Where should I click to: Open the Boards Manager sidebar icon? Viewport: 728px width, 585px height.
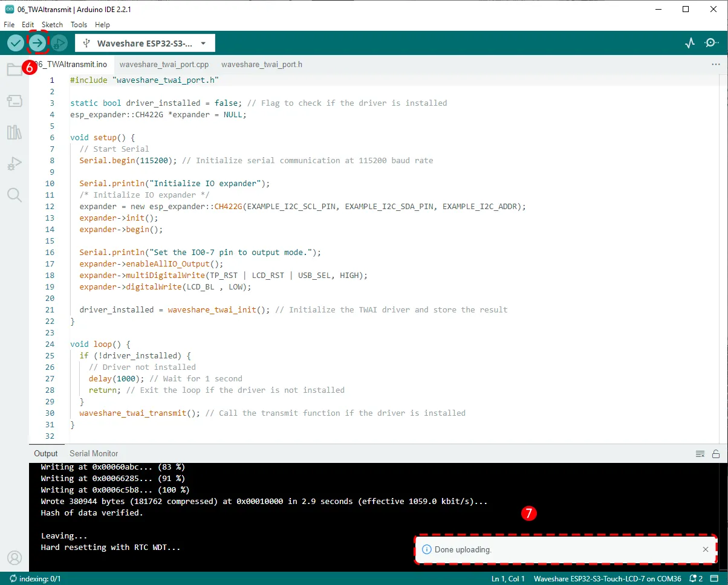15,101
